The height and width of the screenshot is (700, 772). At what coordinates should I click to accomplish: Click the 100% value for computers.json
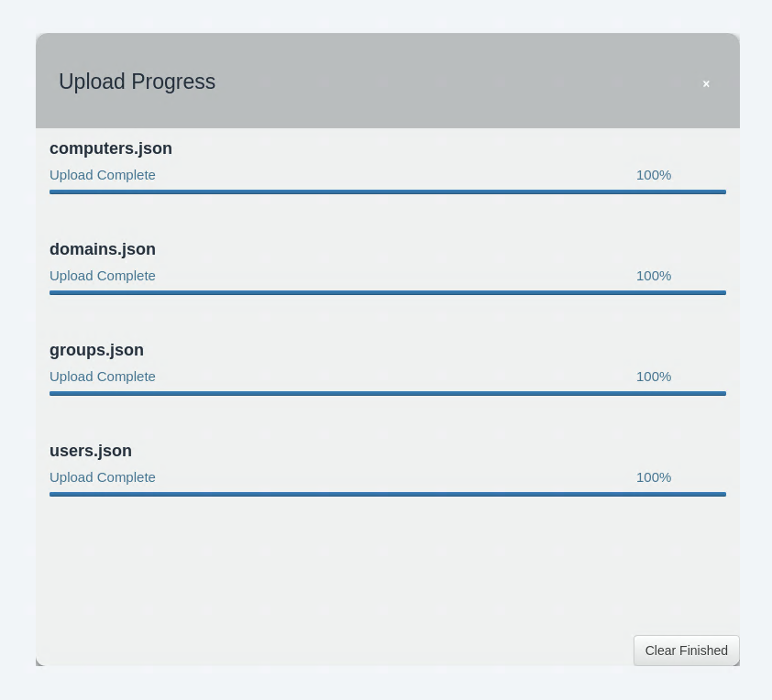click(654, 175)
